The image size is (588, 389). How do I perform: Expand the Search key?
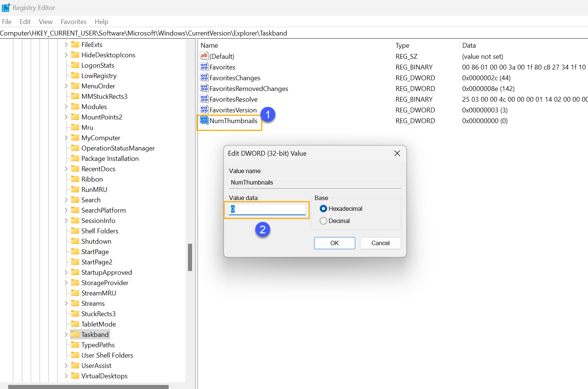66,200
